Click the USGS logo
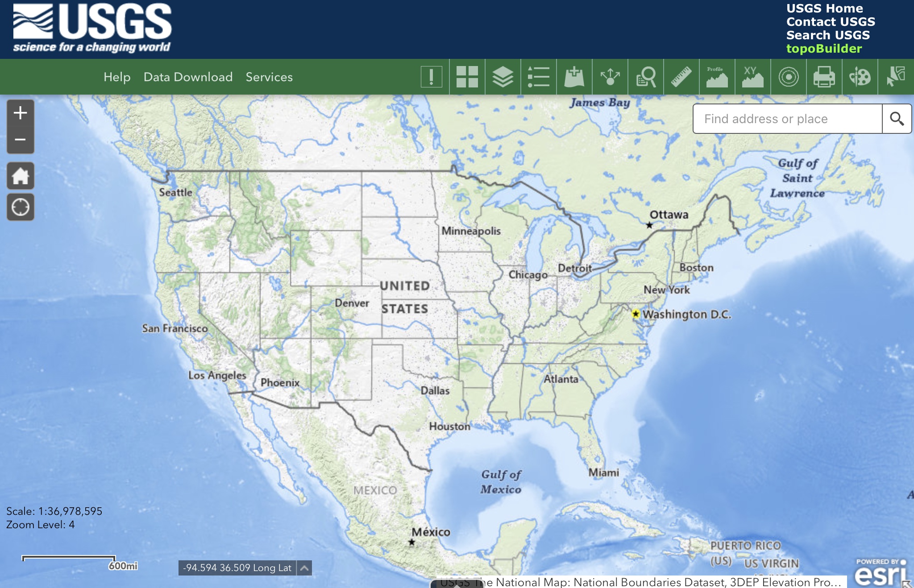Viewport: 914px width, 588px height. point(92,28)
